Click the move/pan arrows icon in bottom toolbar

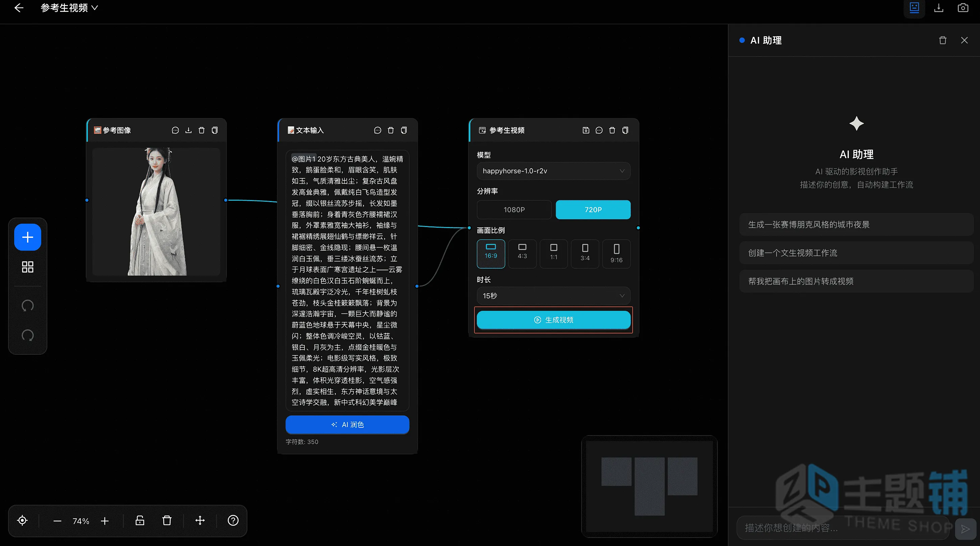[x=200, y=521]
